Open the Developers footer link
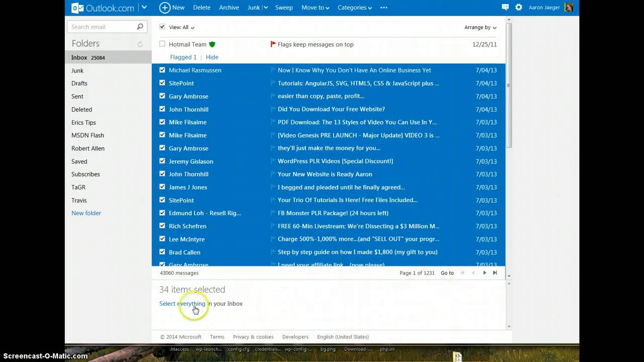 coord(295,337)
